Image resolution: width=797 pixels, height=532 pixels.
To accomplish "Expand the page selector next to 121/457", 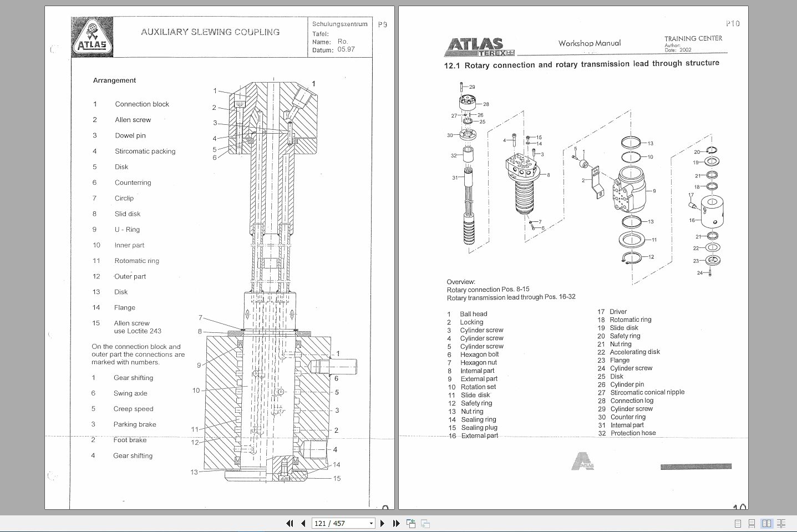I will pyautogui.click(x=370, y=523).
